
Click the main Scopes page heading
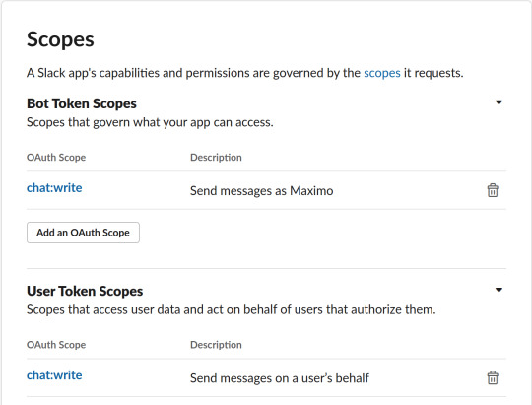[60, 39]
